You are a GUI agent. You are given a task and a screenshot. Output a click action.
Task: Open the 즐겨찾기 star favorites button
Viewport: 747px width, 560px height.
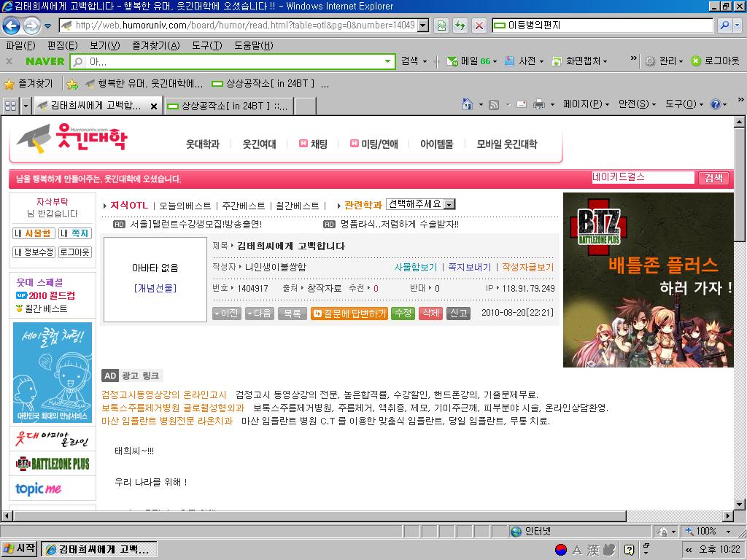point(28,84)
